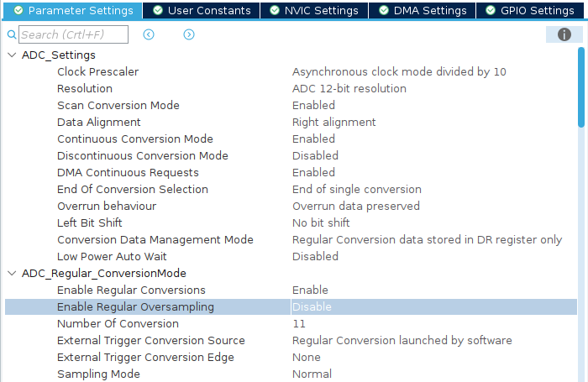Image resolution: width=588 pixels, height=382 pixels.
Task: Go to next search result arrow
Action: click(x=189, y=34)
